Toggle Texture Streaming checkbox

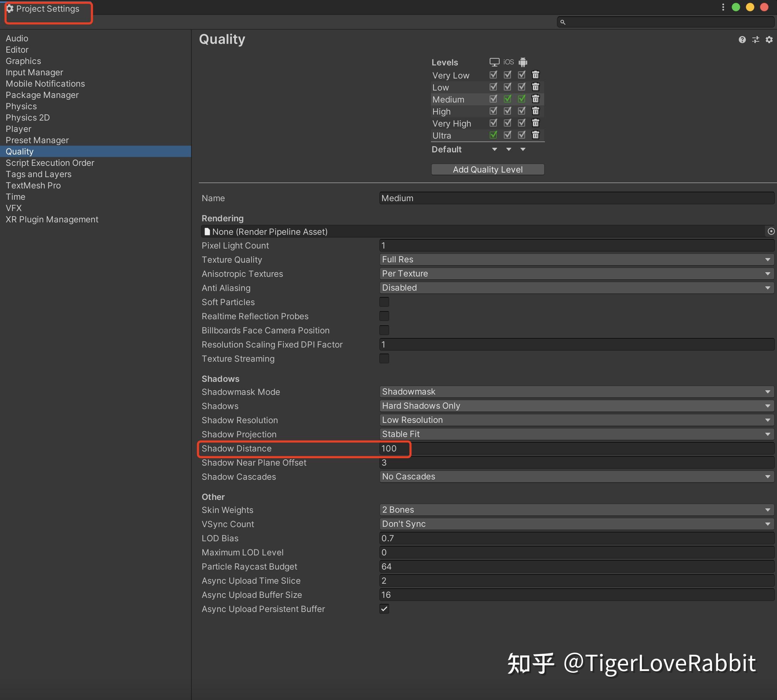(384, 358)
